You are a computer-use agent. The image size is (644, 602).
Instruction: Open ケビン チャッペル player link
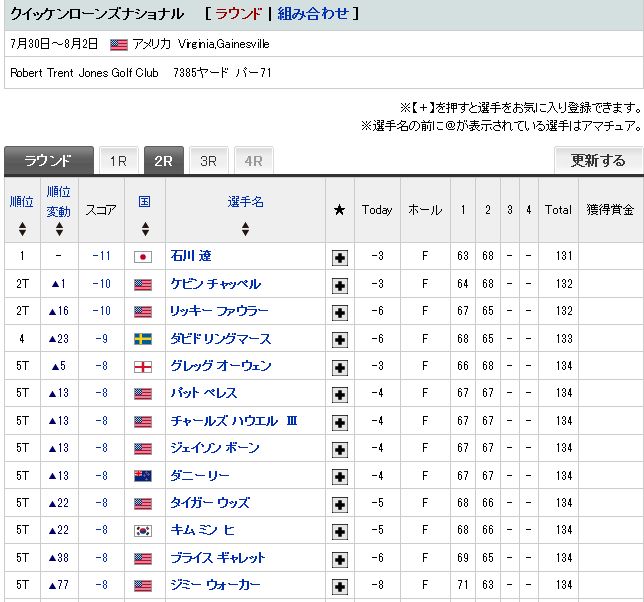point(216,284)
